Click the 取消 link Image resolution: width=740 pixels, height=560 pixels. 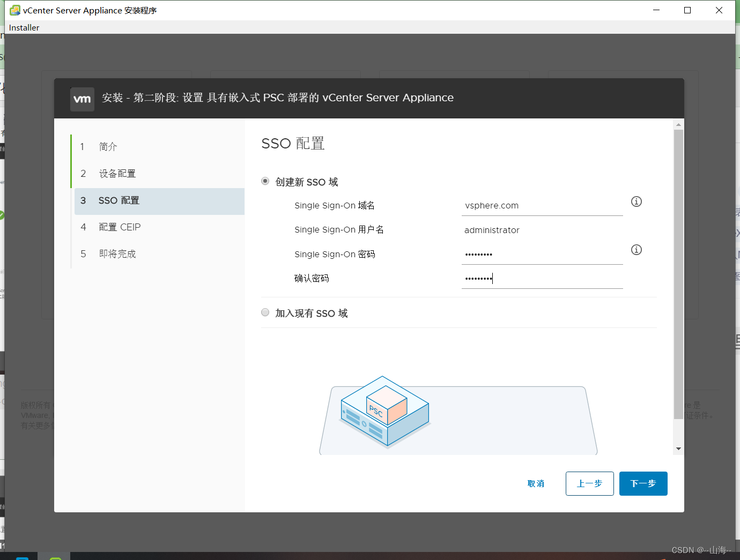pos(536,483)
